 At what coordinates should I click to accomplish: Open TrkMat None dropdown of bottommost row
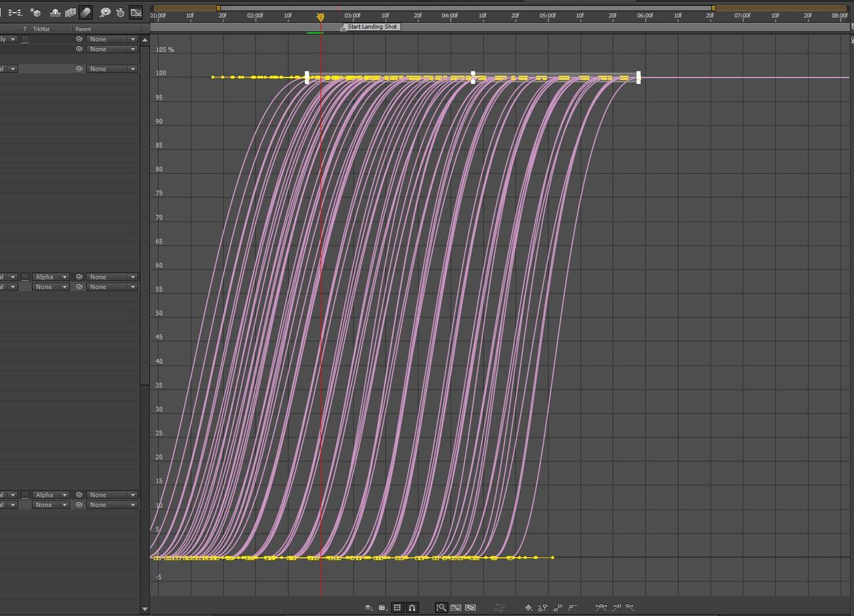51,505
